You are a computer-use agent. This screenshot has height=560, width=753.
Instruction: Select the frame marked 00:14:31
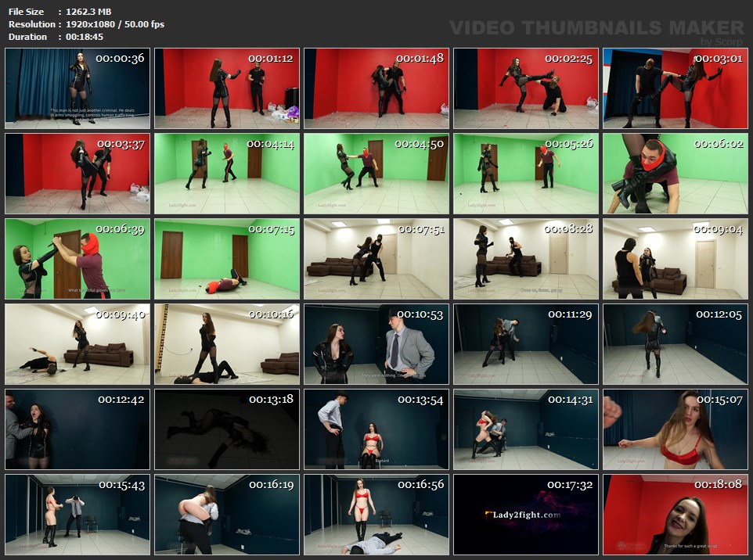click(x=525, y=429)
